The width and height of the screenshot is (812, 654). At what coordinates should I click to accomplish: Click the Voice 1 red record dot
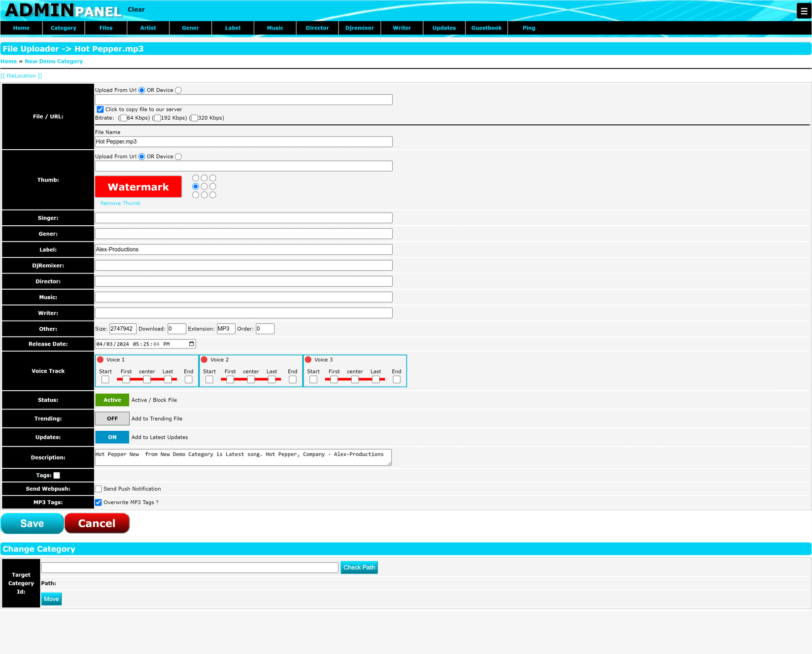click(x=100, y=360)
